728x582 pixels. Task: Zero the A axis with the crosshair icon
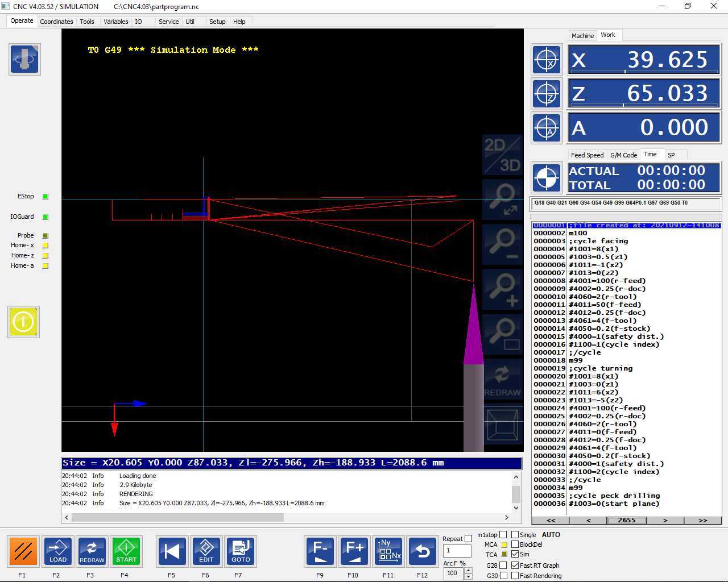coord(547,127)
